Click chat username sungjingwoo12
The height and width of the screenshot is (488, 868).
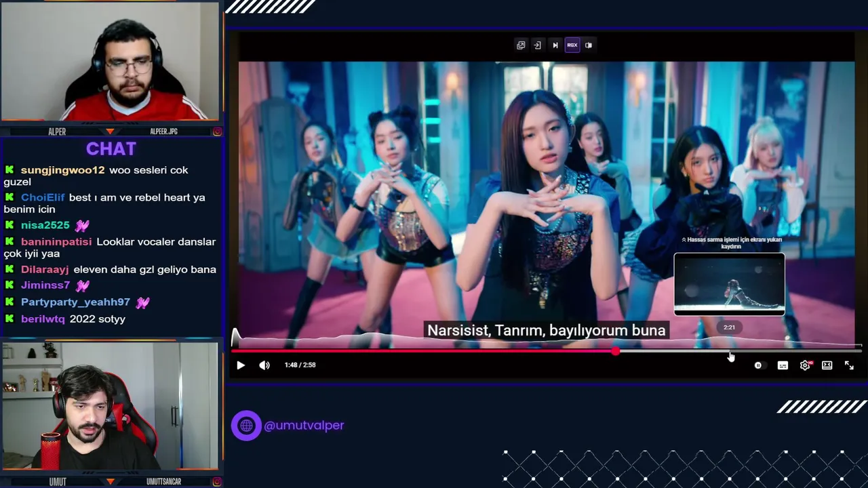pyautogui.click(x=63, y=170)
